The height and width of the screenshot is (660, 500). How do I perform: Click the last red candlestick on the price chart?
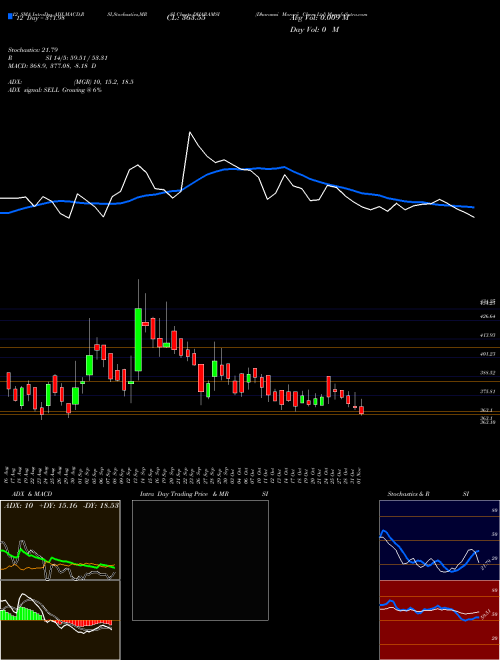coord(361,410)
